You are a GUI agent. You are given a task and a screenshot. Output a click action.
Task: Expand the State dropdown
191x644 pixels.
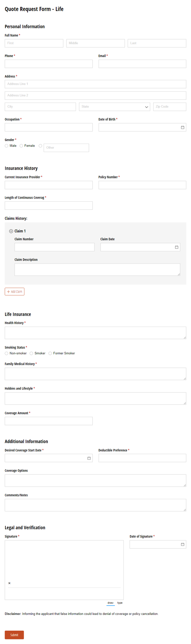click(115, 107)
